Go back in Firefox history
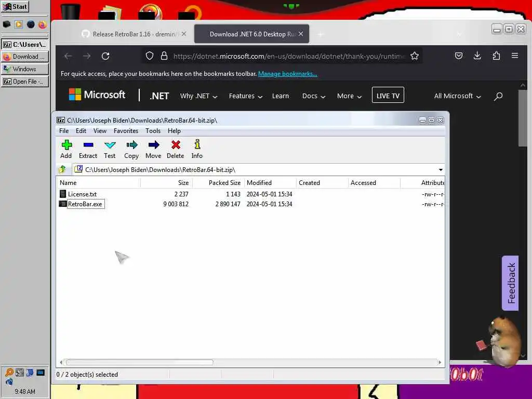The height and width of the screenshot is (399, 532). coord(68,56)
